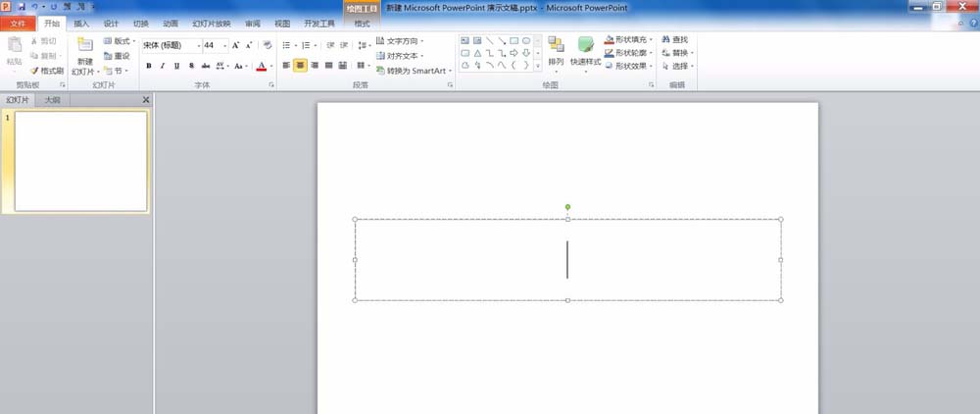
Task: Select slide 1 thumbnail in slides pane
Action: point(81,161)
